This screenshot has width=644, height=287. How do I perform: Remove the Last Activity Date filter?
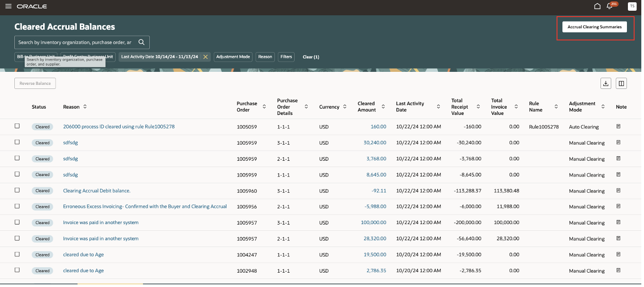(x=205, y=57)
